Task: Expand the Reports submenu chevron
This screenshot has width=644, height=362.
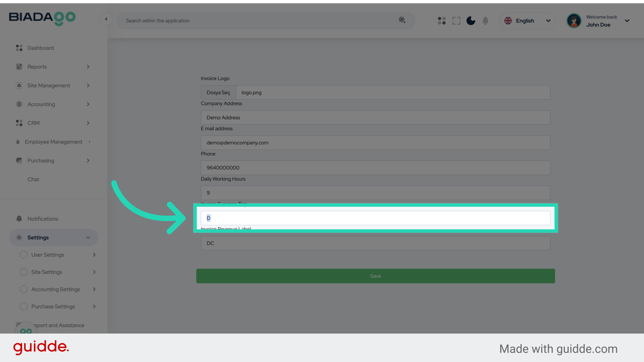Action: coord(88,67)
